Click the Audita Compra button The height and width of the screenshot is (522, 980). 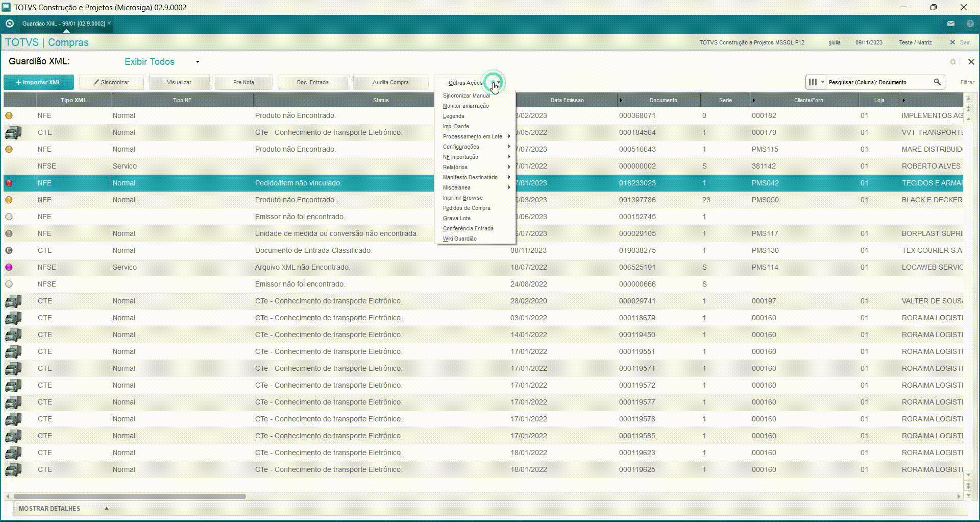click(390, 82)
